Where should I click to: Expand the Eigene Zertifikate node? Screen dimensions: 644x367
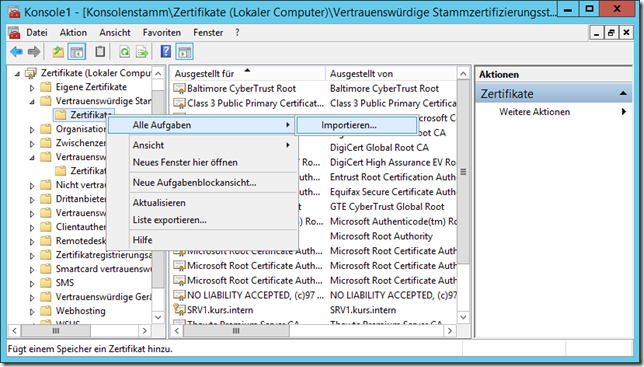click(x=32, y=88)
